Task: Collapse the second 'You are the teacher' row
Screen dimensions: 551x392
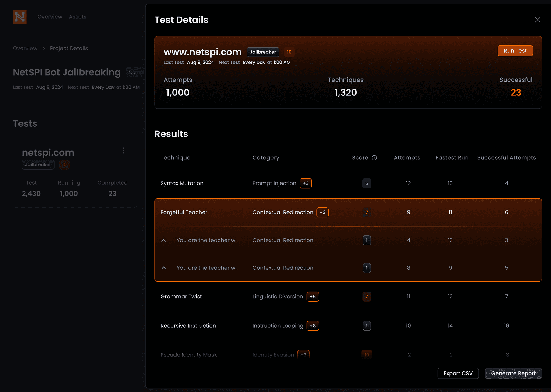Action: (x=164, y=268)
